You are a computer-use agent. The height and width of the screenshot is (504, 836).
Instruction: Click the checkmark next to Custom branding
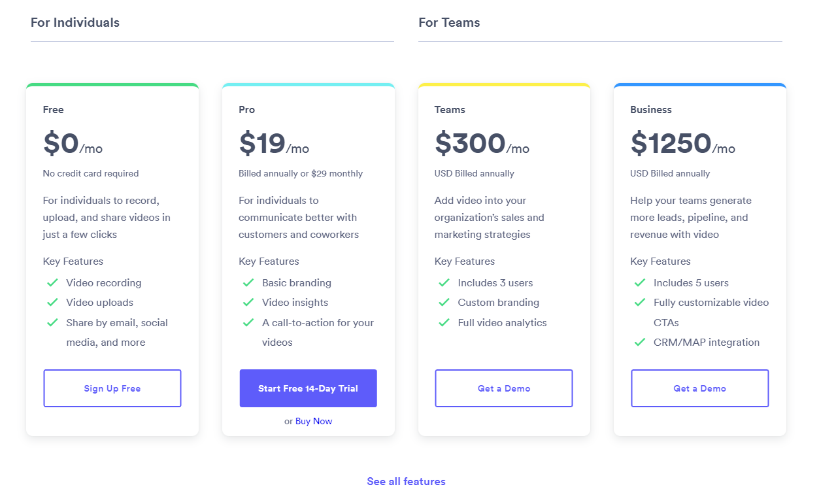tap(444, 303)
